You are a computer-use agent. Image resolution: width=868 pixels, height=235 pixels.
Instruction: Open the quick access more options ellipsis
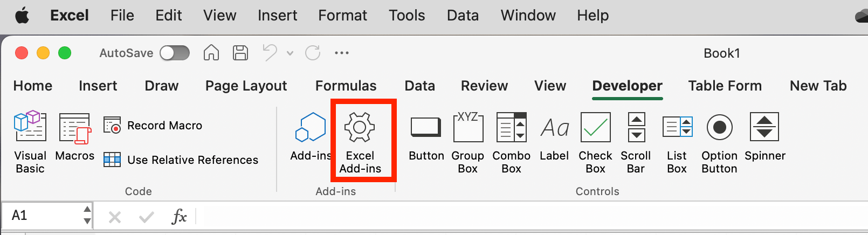click(342, 53)
